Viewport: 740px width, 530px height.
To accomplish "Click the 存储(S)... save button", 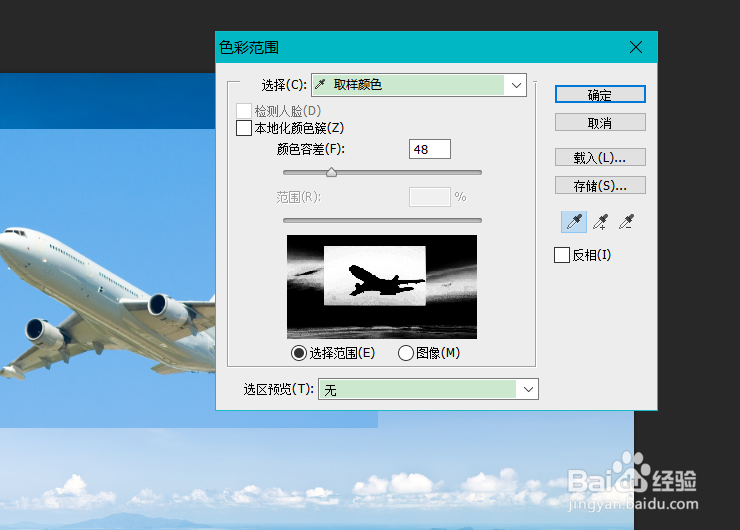I will [600, 185].
